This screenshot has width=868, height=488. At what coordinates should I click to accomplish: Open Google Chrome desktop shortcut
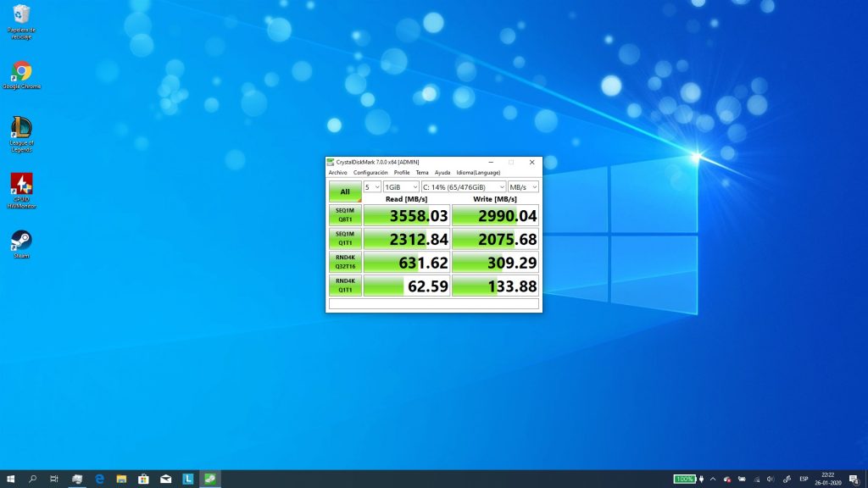tap(21, 71)
